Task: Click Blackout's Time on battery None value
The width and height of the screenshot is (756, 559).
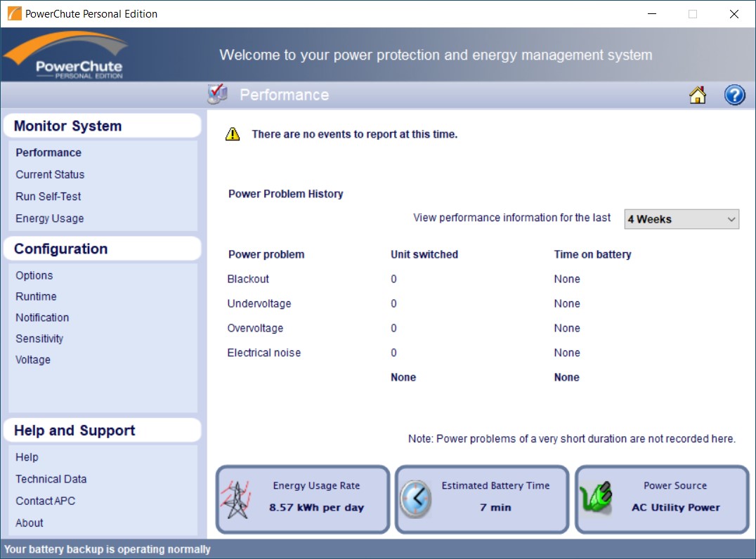Action: 566,279
